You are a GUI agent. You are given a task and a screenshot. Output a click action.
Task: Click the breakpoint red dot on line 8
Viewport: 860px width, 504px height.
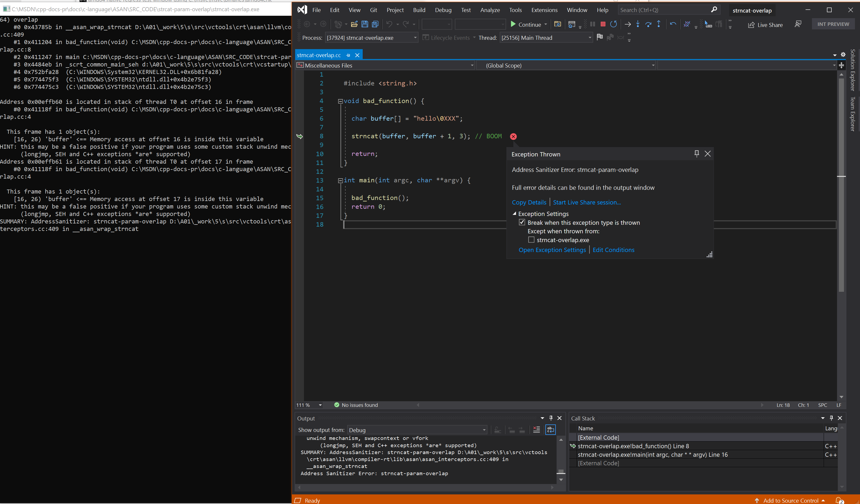pos(513,136)
